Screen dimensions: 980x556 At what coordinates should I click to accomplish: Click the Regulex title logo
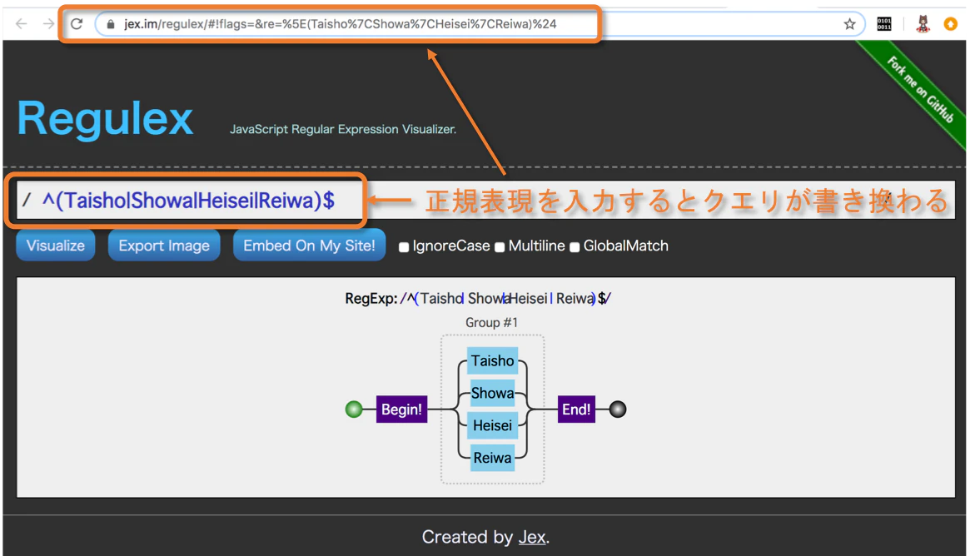click(x=105, y=118)
